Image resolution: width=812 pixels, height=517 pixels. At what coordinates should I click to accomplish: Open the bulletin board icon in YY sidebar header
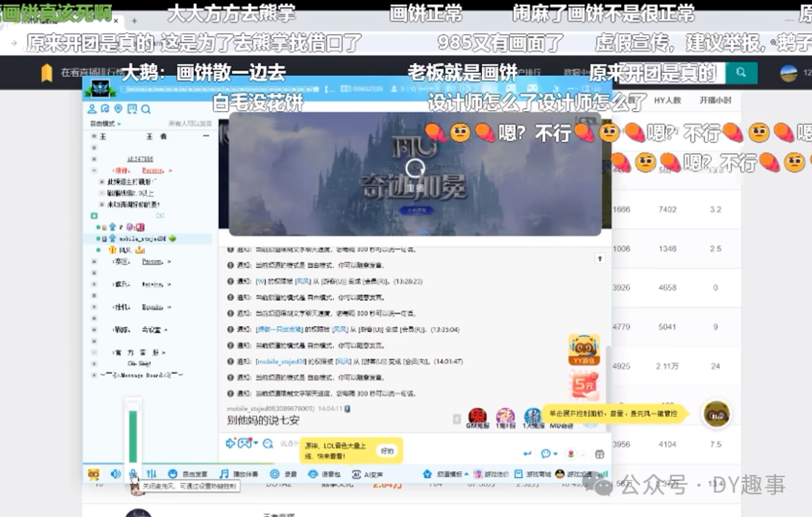[x=132, y=109]
